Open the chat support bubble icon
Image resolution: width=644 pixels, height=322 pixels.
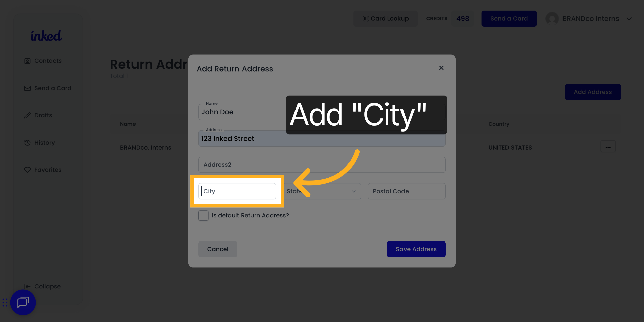pyautogui.click(x=23, y=302)
